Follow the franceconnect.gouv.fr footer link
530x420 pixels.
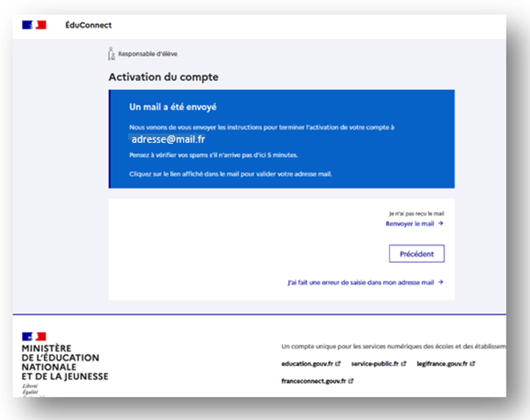(314, 381)
